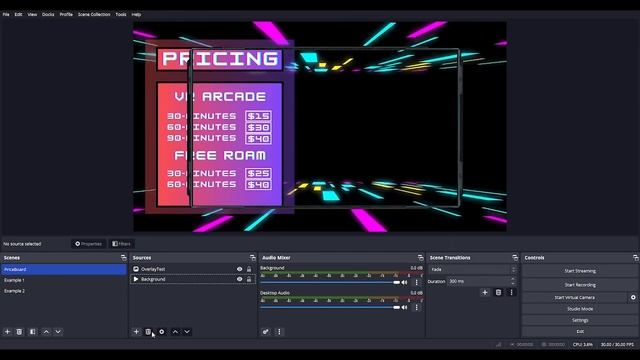
Task: Mute the Background audio track
Action: (x=404, y=282)
